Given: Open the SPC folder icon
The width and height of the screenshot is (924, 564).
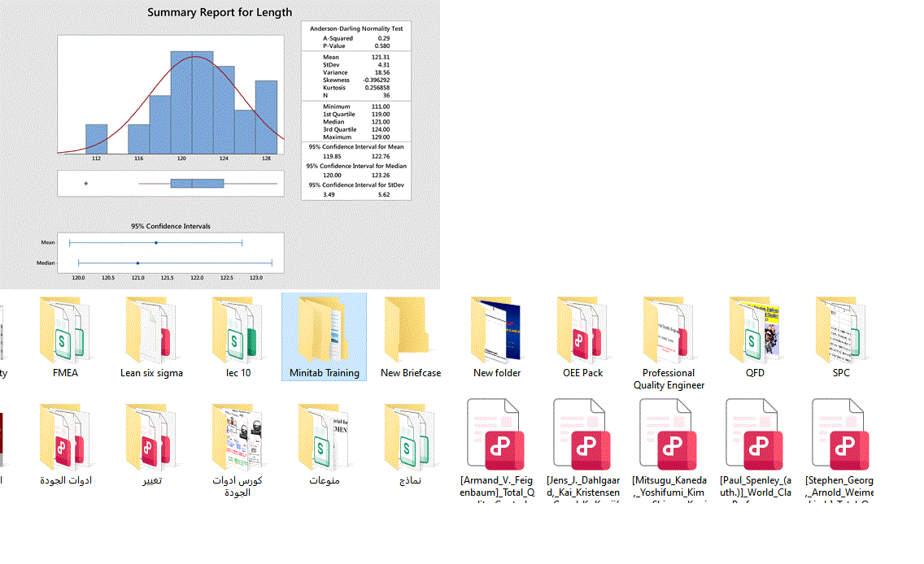Looking at the screenshot, I should click(841, 330).
